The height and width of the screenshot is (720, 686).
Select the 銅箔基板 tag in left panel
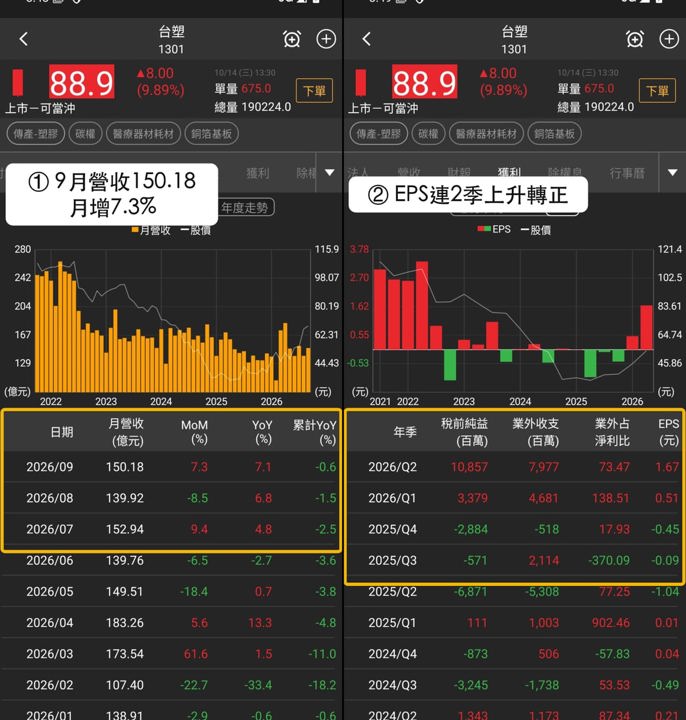tap(212, 134)
